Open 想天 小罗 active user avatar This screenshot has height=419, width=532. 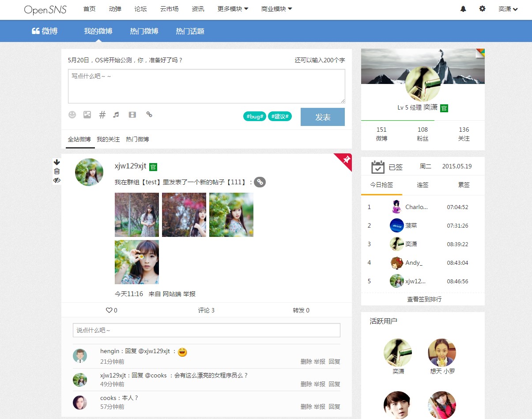(442, 352)
